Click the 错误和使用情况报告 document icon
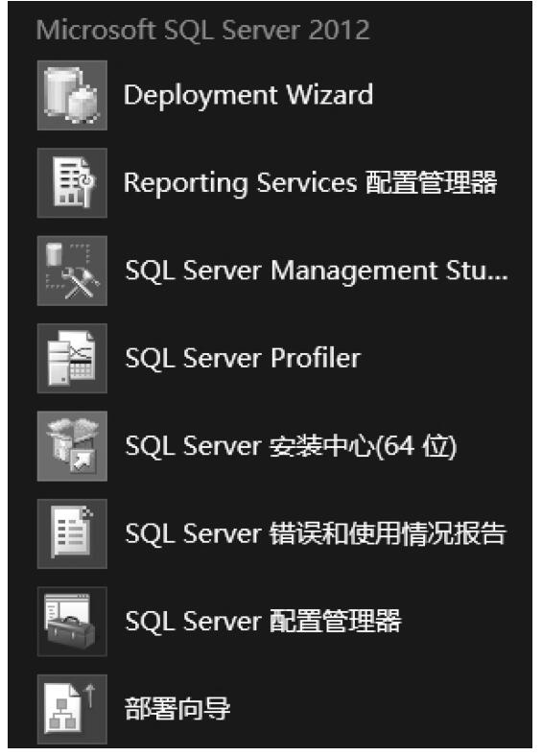542x756 pixels. (x=72, y=533)
